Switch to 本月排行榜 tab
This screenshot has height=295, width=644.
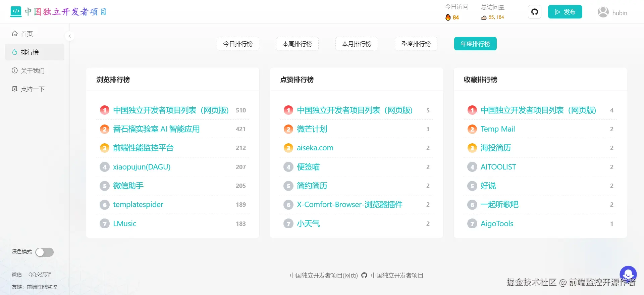click(357, 44)
